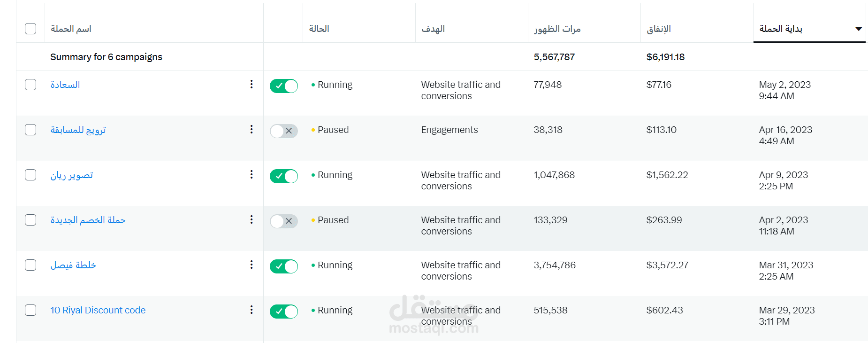Open more options for حملة الخصم الجديدة
The image size is (868, 343).
point(251,219)
